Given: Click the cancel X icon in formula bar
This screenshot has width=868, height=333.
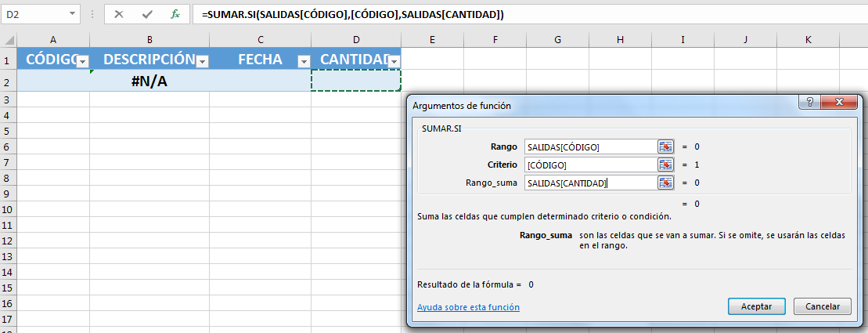Looking at the screenshot, I should pos(119,14).
